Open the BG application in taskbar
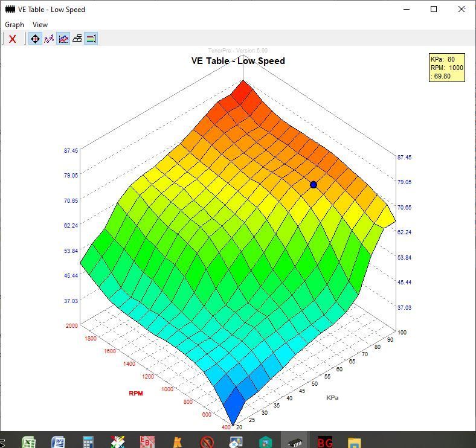 325,441
